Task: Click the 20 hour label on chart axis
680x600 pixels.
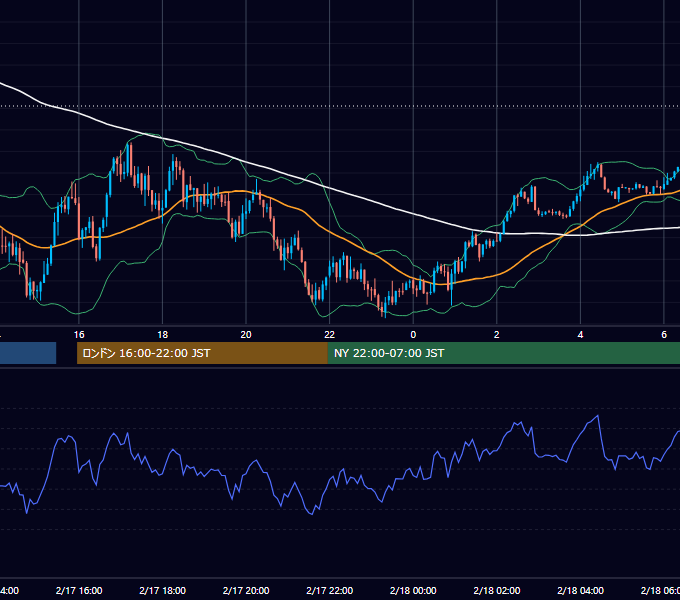Action: (246, 335)
